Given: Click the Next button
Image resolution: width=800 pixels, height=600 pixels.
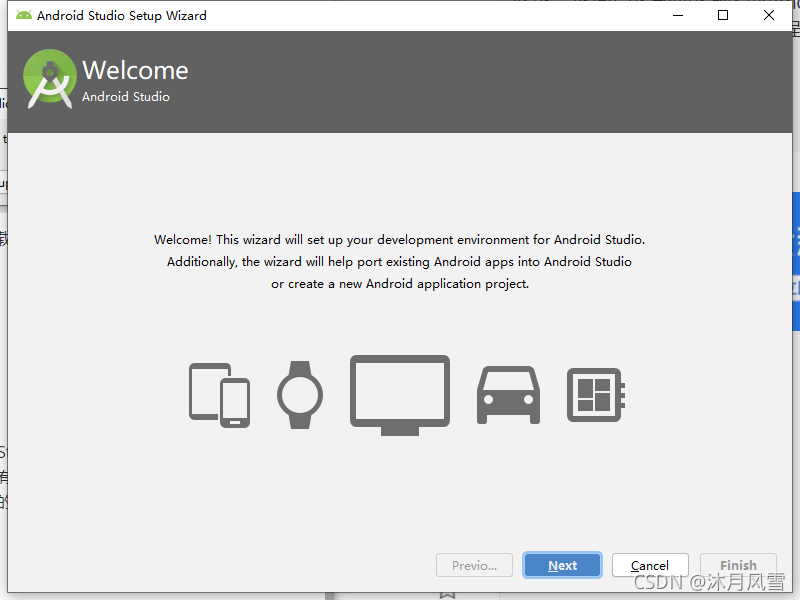Looking at the screenshot, I should (x=562, y=565).
